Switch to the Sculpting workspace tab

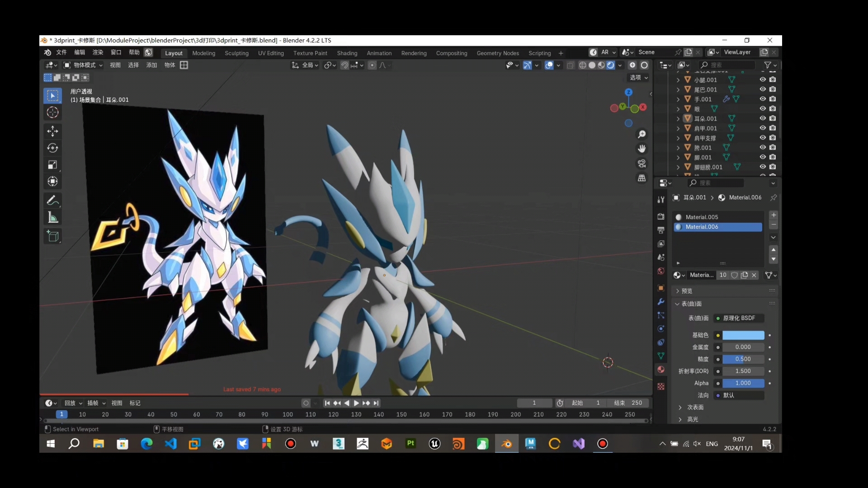click(x=237, y=53)
